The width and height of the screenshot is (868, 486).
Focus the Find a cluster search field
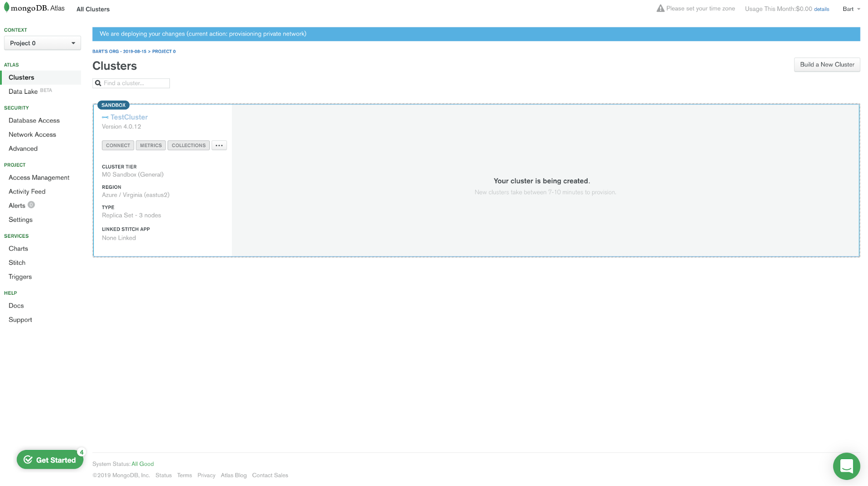pyautogui.click(x=131, y=83)
